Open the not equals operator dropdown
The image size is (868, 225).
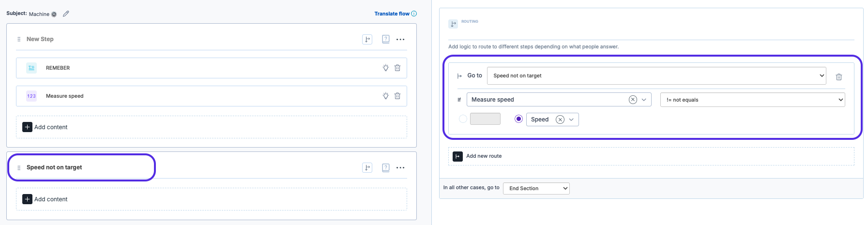tap(753, 100)
